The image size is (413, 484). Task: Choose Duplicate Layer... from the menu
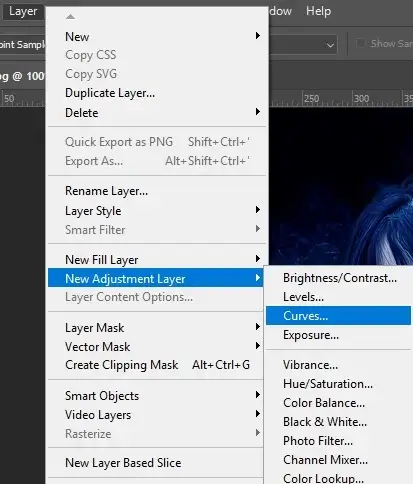157,93
